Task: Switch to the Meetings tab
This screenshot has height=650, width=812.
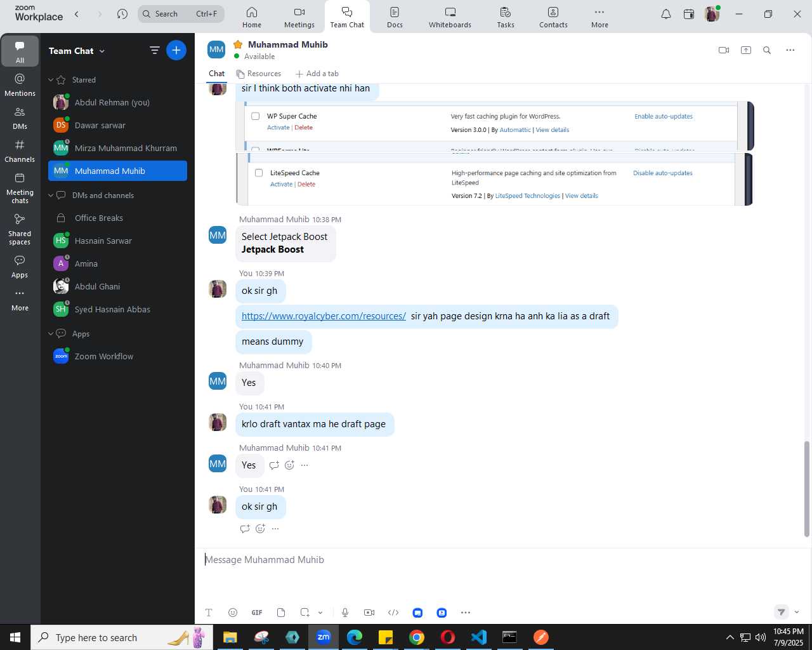Action: [x=299, y=17]
